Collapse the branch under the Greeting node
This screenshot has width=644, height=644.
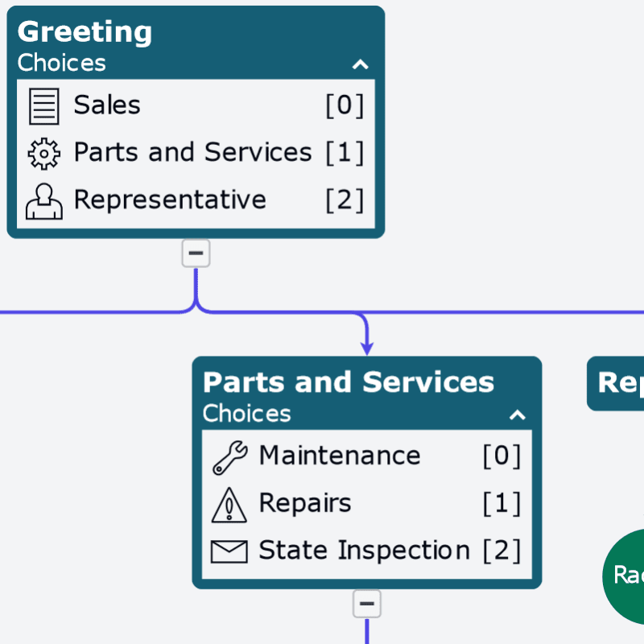[196, 253]
